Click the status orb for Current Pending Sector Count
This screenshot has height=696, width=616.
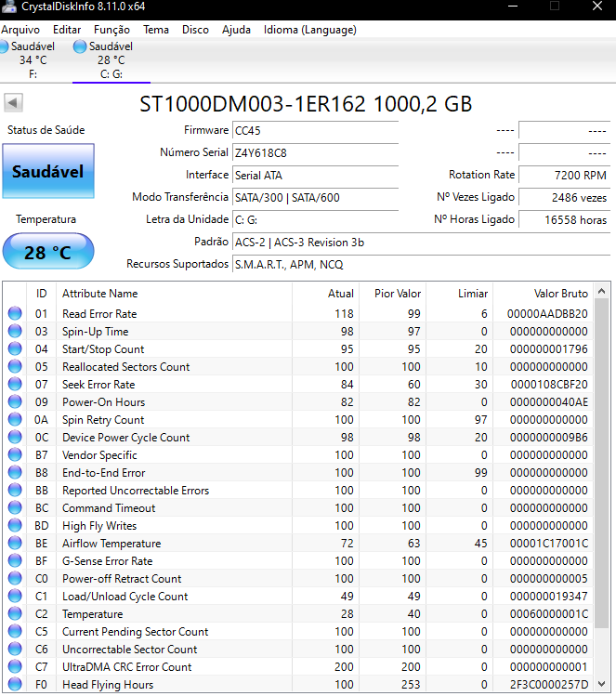tap(15, 631)
